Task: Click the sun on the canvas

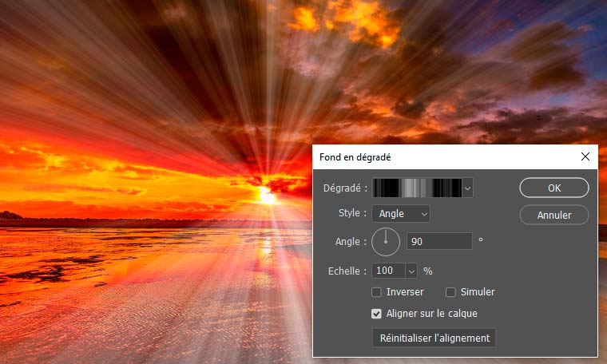Action: [x=264, y=194]
